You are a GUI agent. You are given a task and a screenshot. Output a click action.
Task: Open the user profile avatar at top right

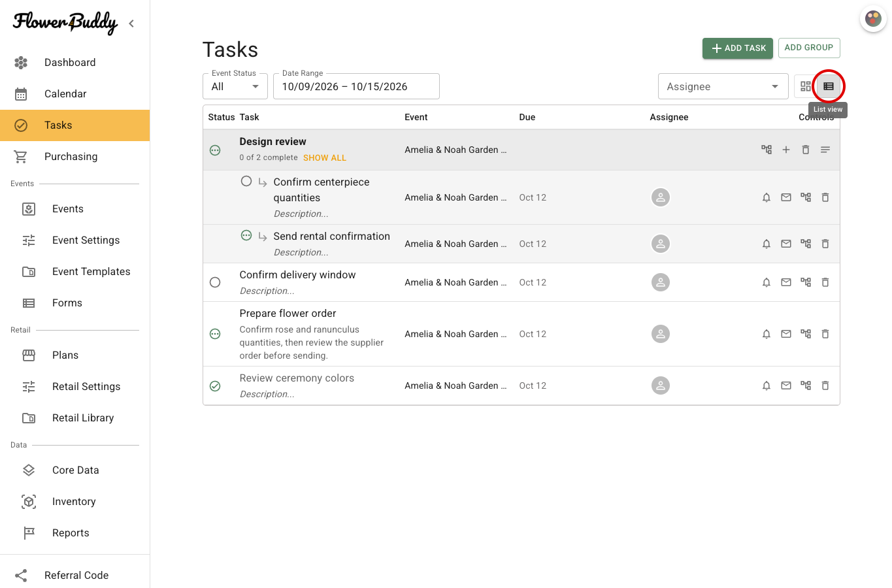pos(873,19)
